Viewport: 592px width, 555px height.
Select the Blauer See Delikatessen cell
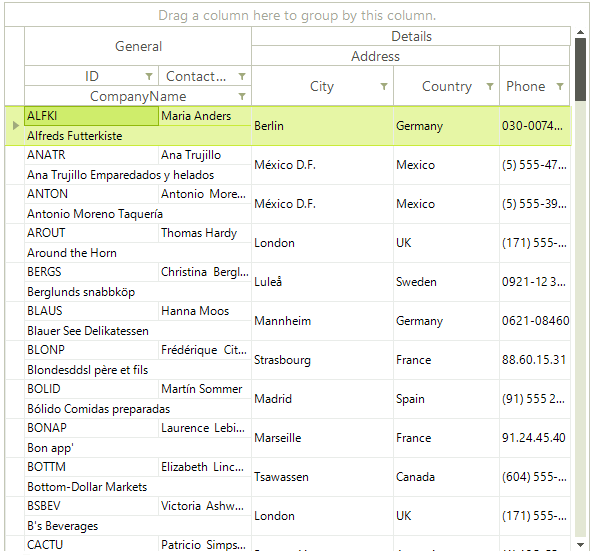click(138, 331)
